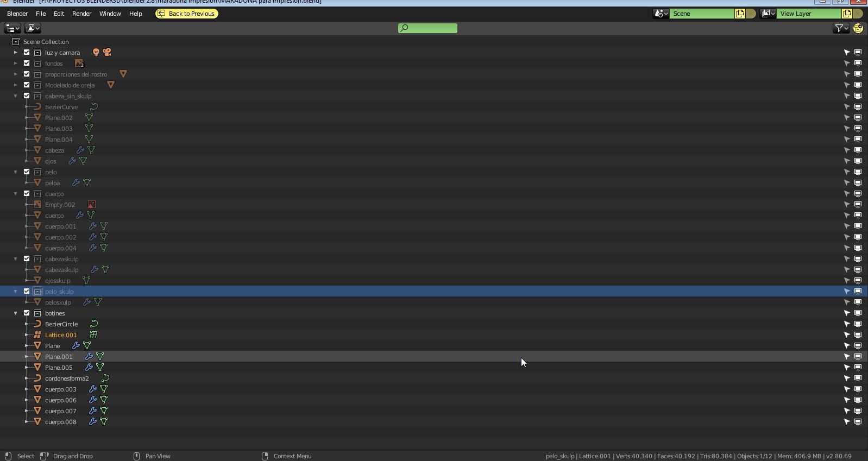Click the outliner search field
The width and height of the screenshot is (868, 461).
(428, 28)
